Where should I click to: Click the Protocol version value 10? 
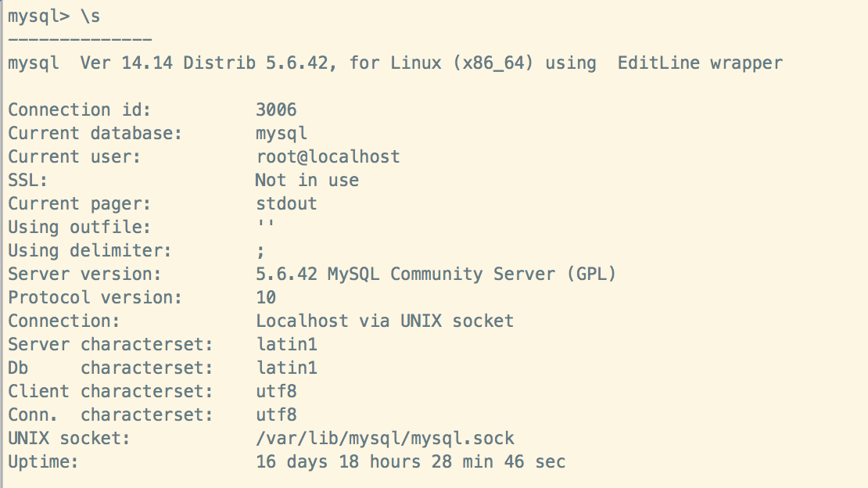pos(266,297)
